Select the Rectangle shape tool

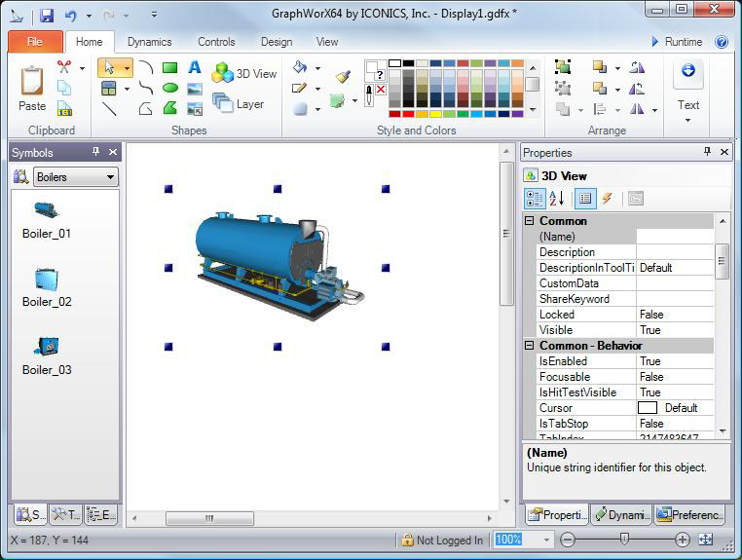pos(169,67)
